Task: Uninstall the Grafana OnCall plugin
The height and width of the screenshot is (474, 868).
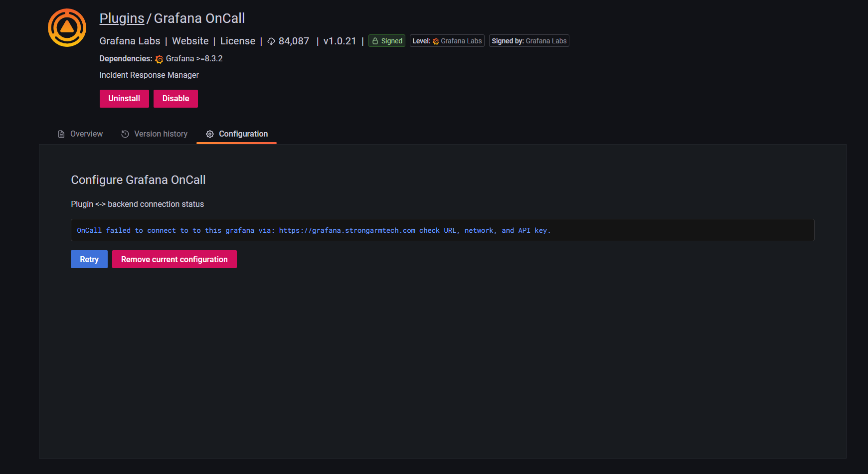Action: pyautogui.click(x=124, y=99)
